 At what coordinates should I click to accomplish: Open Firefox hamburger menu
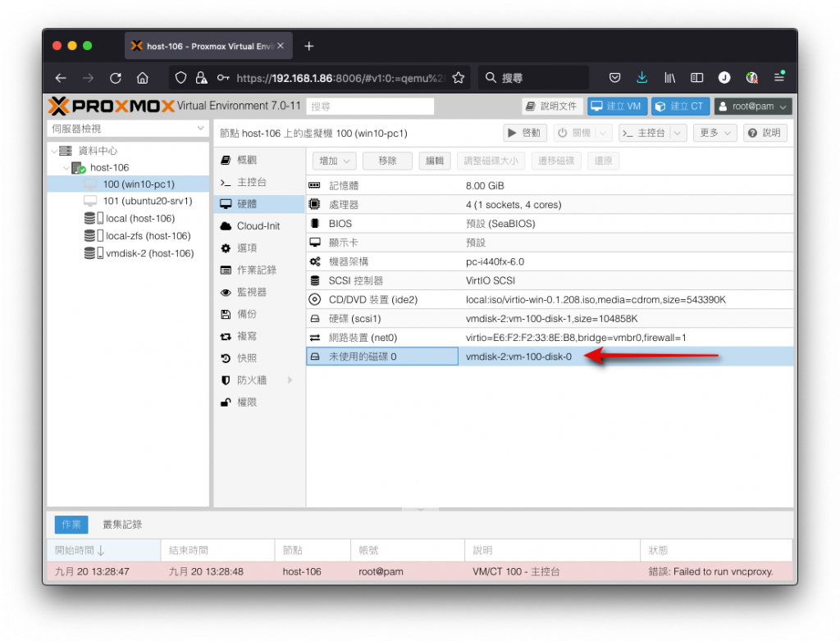779,78
